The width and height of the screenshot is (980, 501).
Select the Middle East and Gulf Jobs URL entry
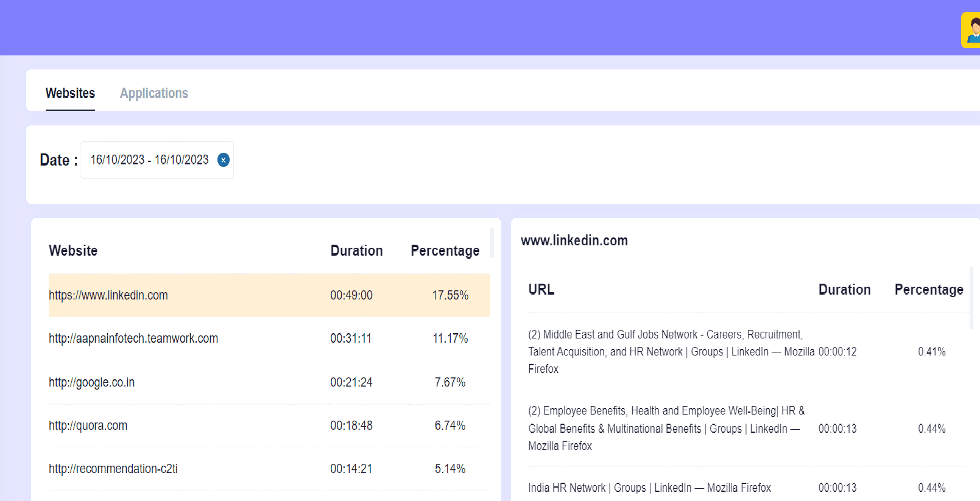pyautogui.click(x=670, y=352)
